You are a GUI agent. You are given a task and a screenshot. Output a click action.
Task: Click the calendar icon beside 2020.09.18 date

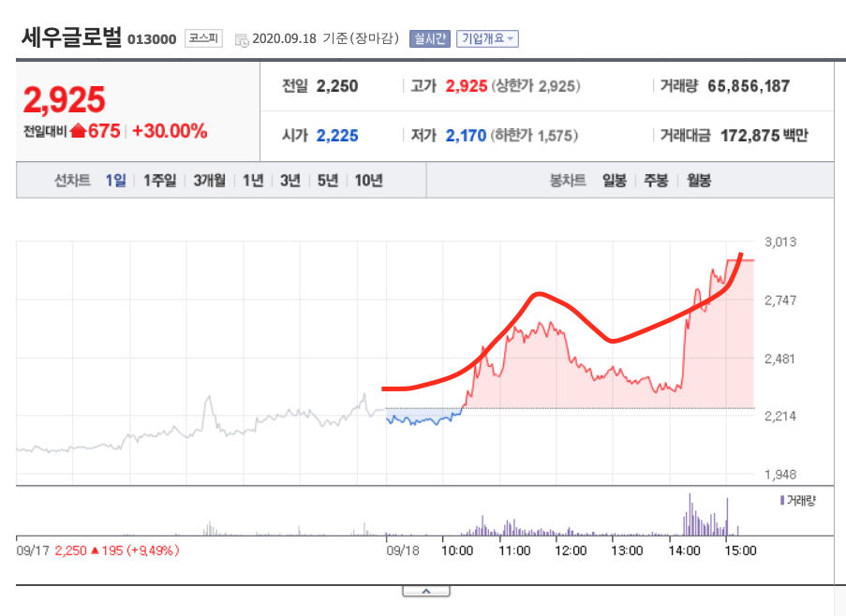(x=242, y=39)
